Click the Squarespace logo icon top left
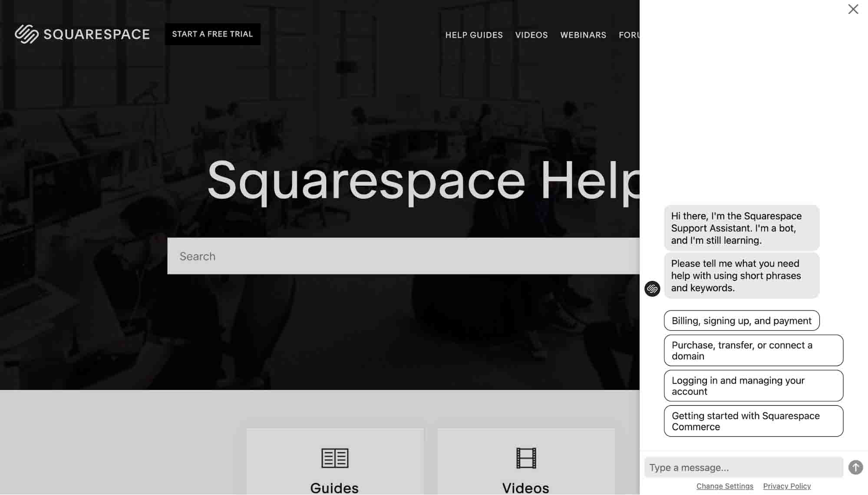 point(26,34)
